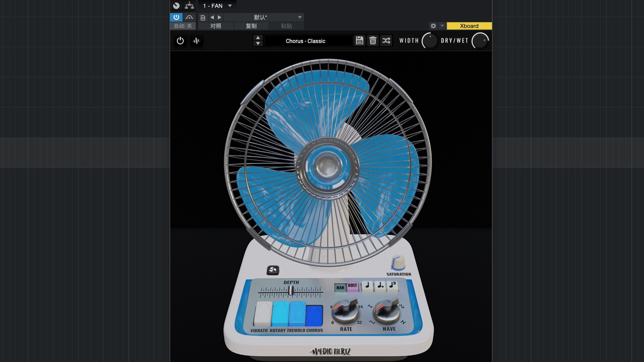Open the plugin settings gear icon

[x=434, y=26]
